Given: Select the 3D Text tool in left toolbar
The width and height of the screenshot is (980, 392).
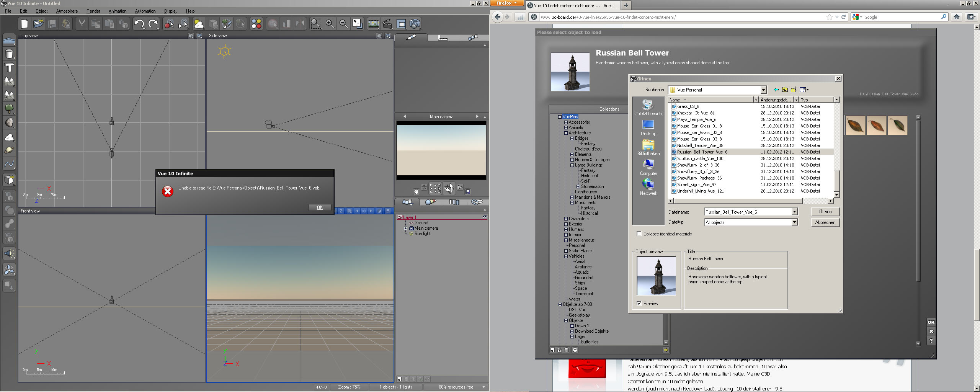Looking at the screenshot, I should [9, 68].
